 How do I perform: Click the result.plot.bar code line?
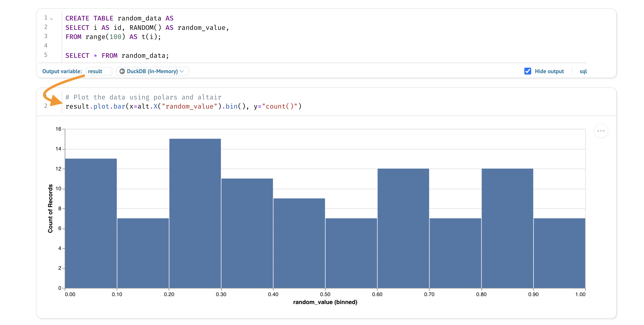(183, 107)
